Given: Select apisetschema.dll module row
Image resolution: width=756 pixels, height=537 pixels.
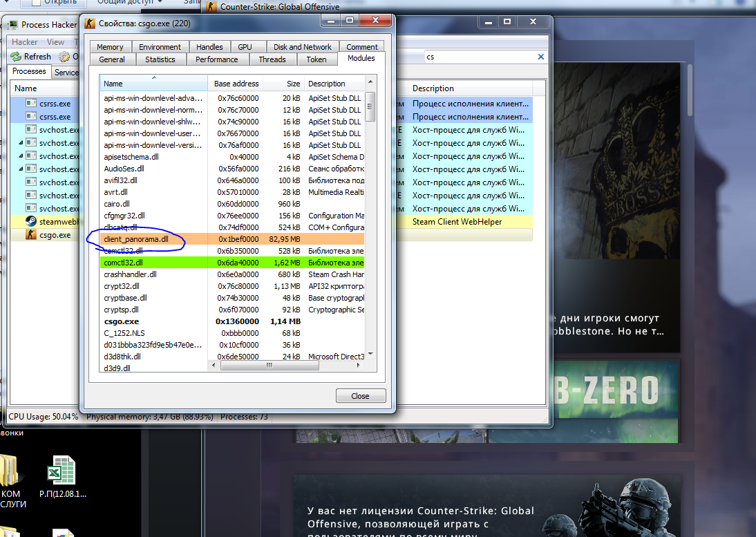Looking at the screenshot, I should [232, 157].
